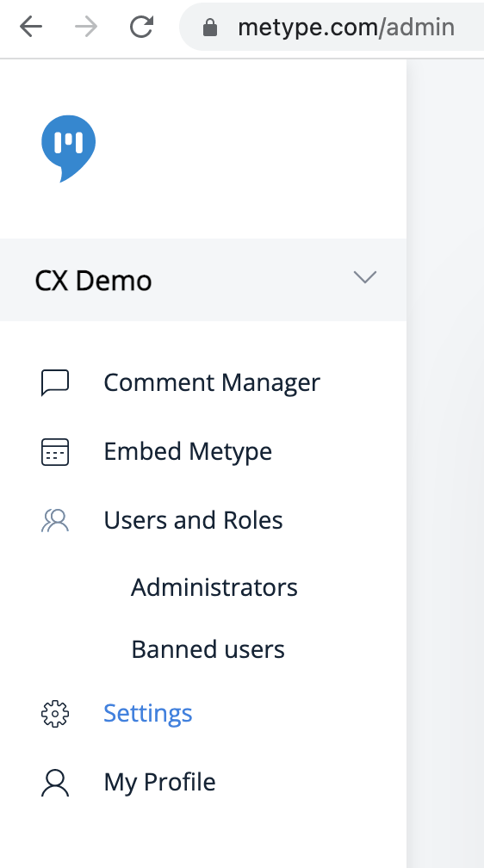
Task: Click the Settings gear icon
Action: 55,714
